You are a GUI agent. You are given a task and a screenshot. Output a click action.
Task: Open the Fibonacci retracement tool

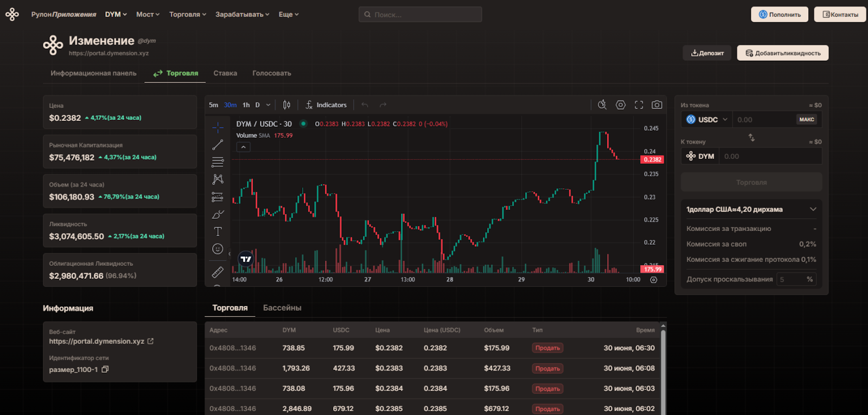218,162
